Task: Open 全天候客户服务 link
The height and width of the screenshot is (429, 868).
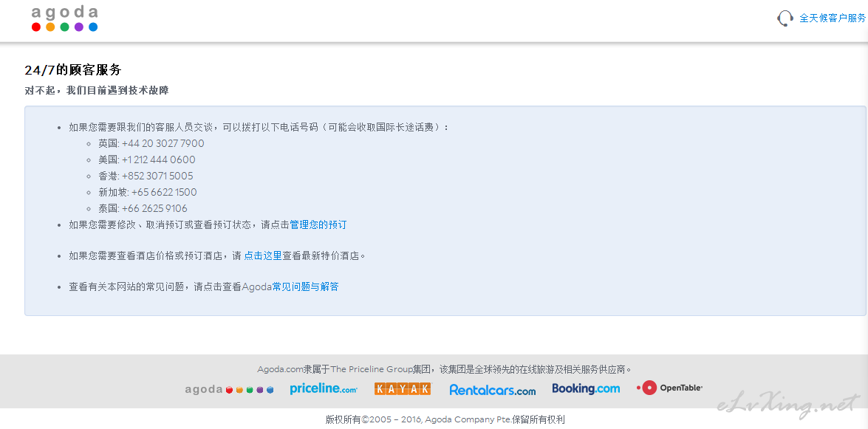Action: 833,18
